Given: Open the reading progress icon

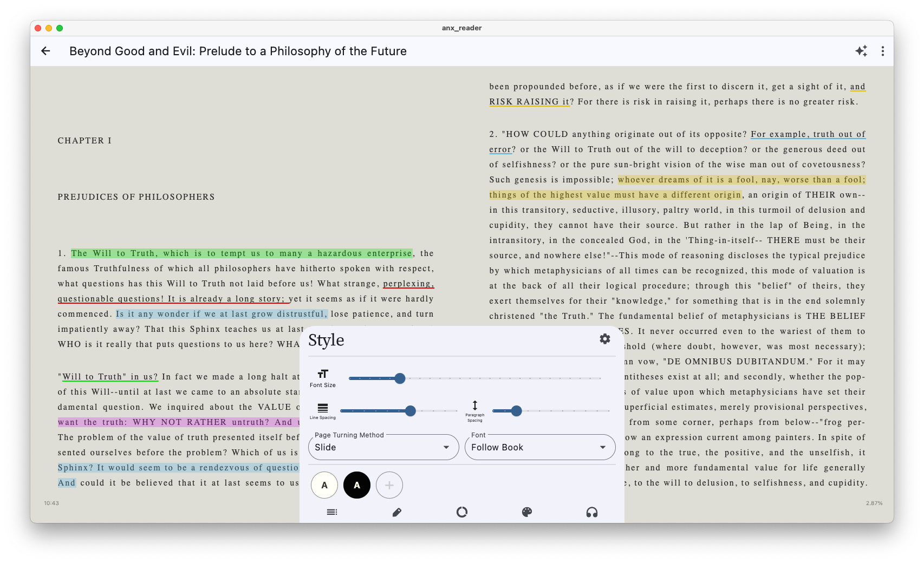Looking at the screenshot, I should point(462,512).
